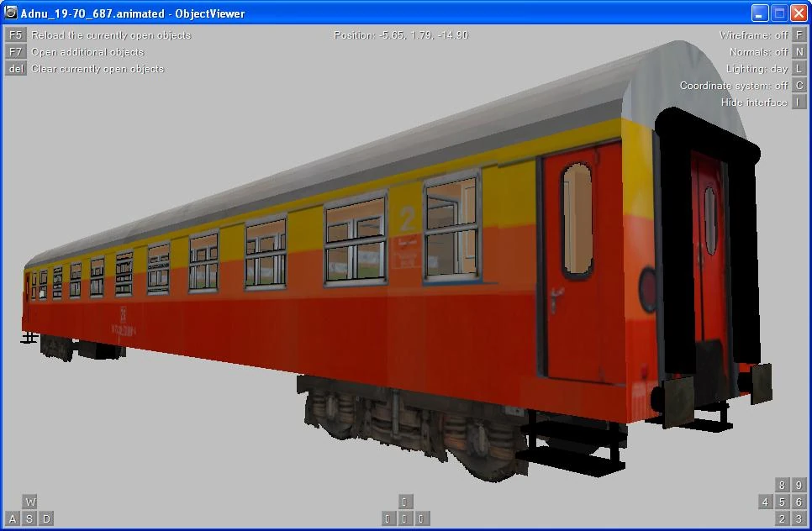812x531 pixels.
Task: Click the F7 open additional objects key
Action: (x=15, y=52)
